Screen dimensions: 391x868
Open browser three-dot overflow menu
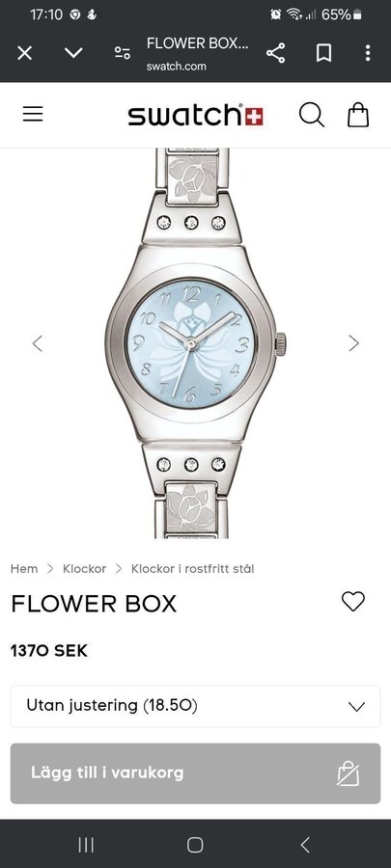(367, 53)
